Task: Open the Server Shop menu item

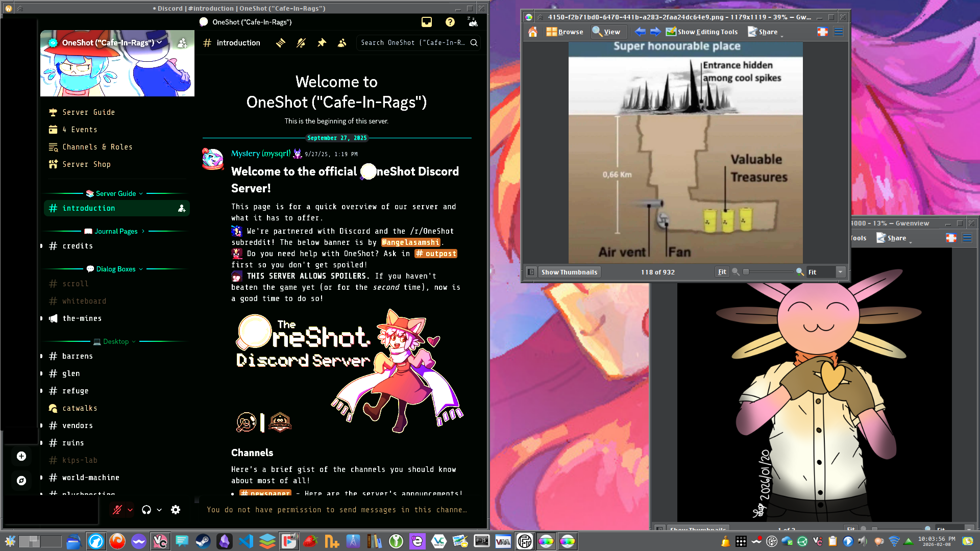Action: (x=86, y=164)
